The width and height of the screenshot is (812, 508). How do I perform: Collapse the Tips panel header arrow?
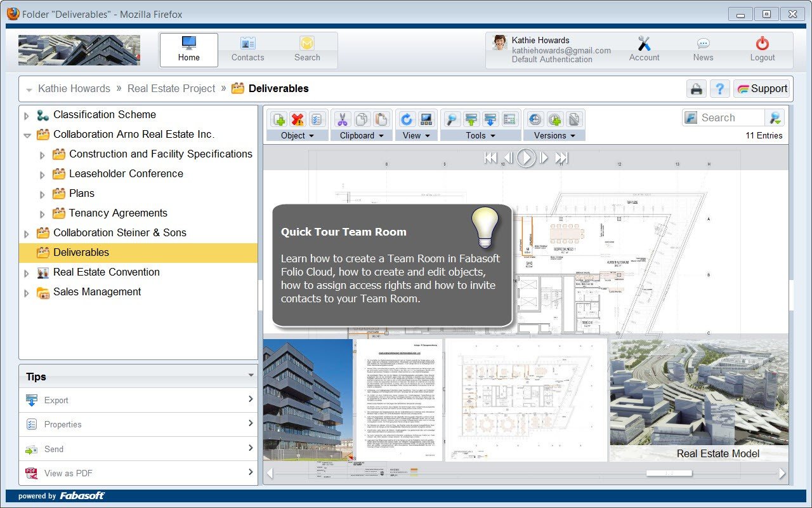tap(251, 376)
